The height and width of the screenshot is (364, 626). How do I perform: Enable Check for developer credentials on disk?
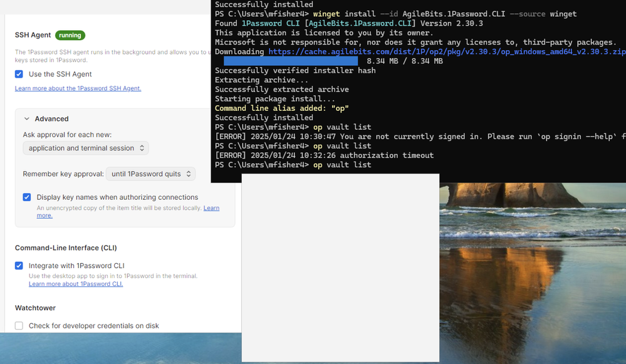pyautogui.click(x=19, y=326)
